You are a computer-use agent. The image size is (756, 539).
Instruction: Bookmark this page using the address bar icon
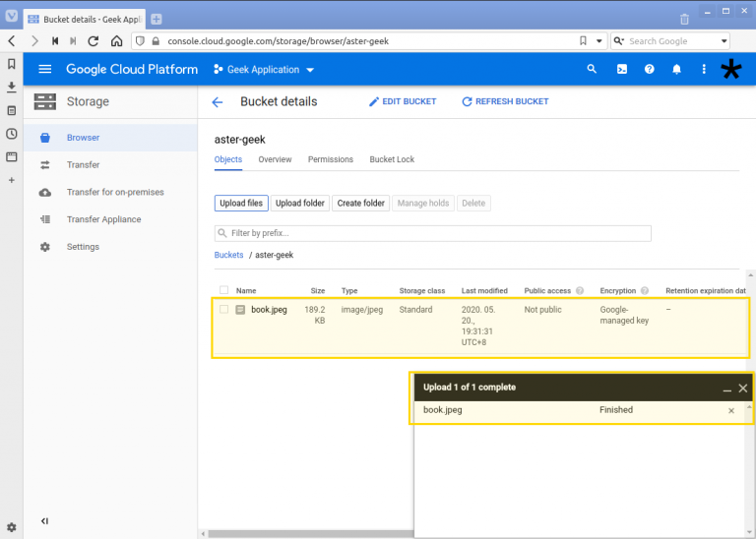(x=583, y=41)
